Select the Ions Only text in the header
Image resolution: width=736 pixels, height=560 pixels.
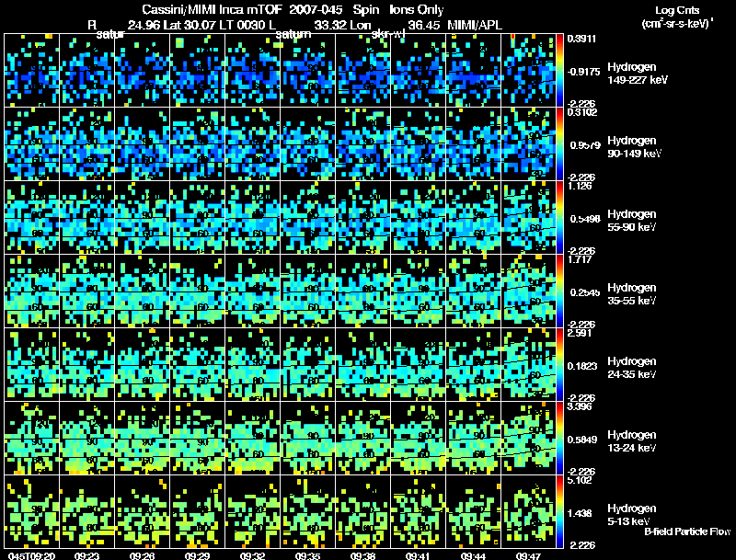coord(417,10)
